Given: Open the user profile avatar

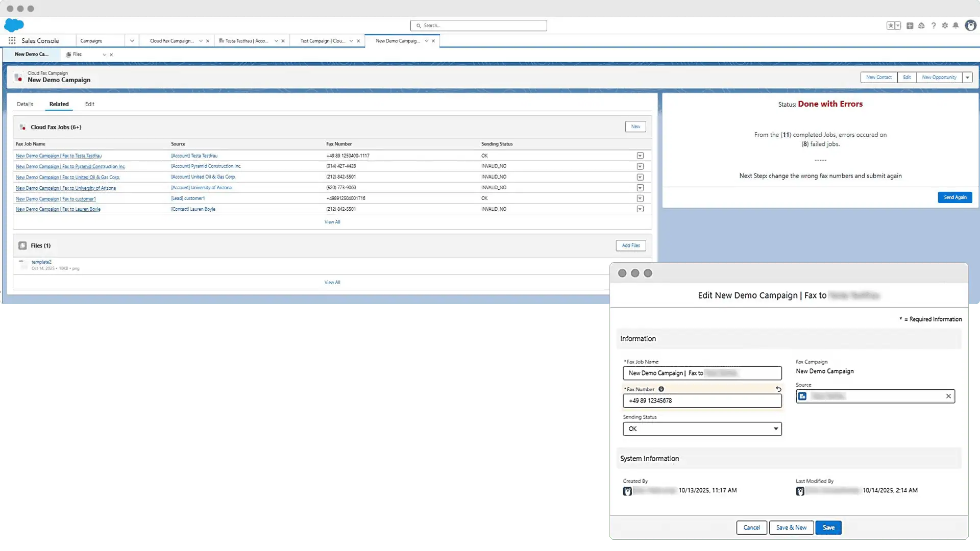Looking at the screenshot, I should click(970, 26).
